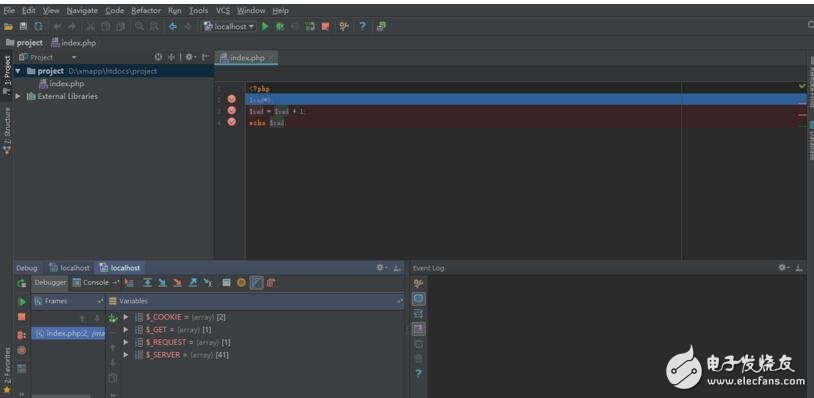Stop debugging with red square in Debug sidebar
The height and width of the screenshot is (398, 814).
tap(22, 317)
